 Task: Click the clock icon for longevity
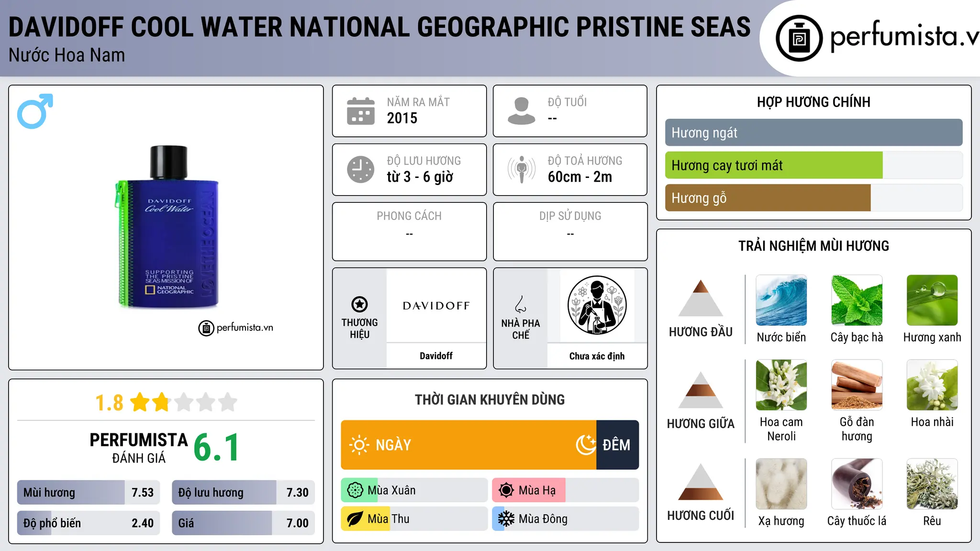point(361,169)
